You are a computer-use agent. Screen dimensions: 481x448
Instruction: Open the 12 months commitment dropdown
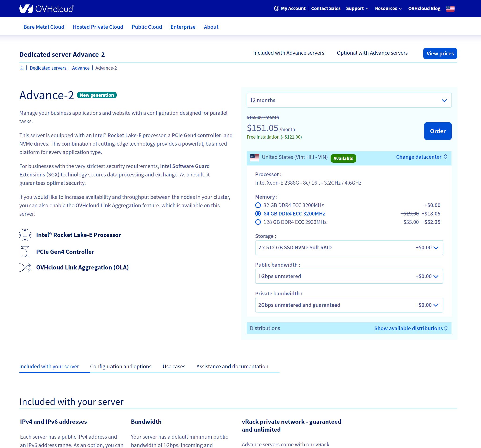pyautogui.click(x=349, y=100)
